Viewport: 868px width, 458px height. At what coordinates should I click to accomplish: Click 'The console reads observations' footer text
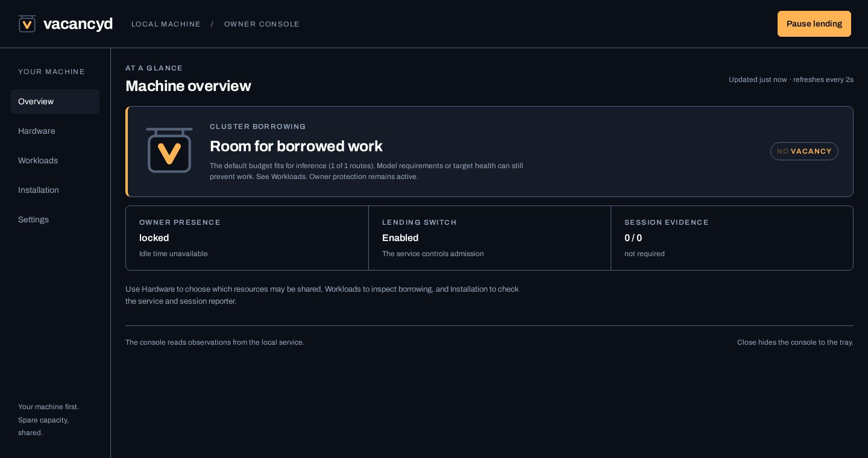point(215,342)
